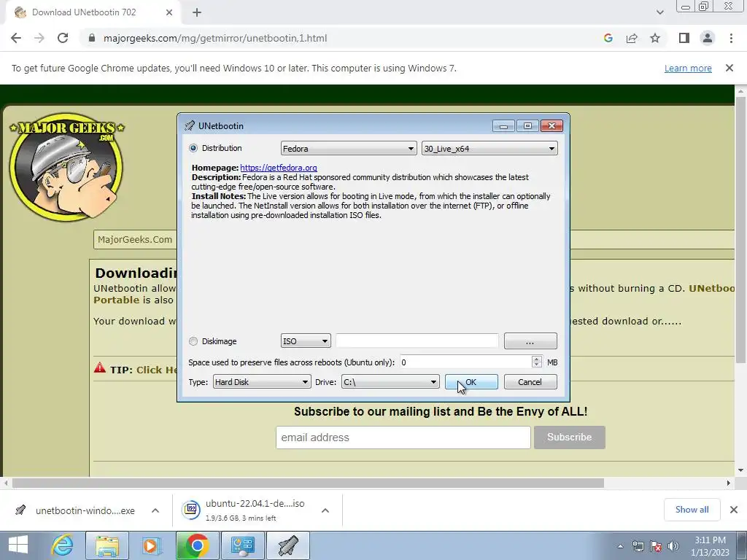Open Control Panel taskbar icon
Viewport: 747px width, 560px height.
click(x=242, y=545)
